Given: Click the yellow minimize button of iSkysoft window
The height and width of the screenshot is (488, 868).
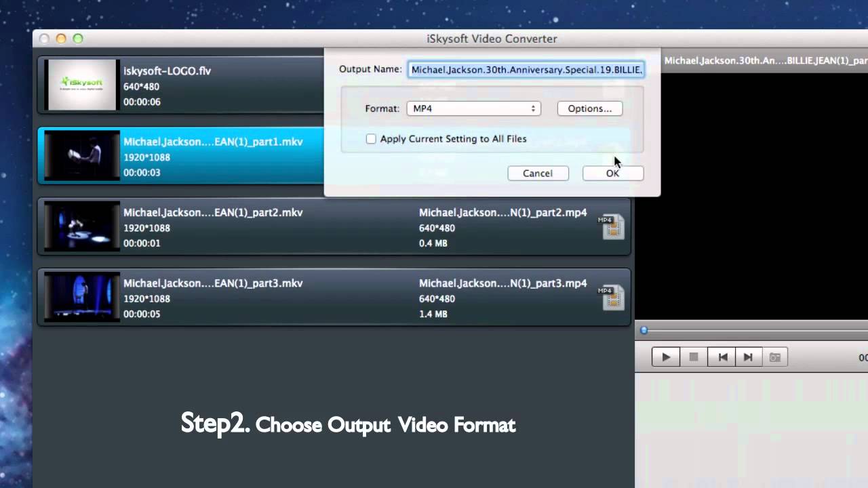Looking at the screenshot, I should pyautogui.click(x=61, y=39).
